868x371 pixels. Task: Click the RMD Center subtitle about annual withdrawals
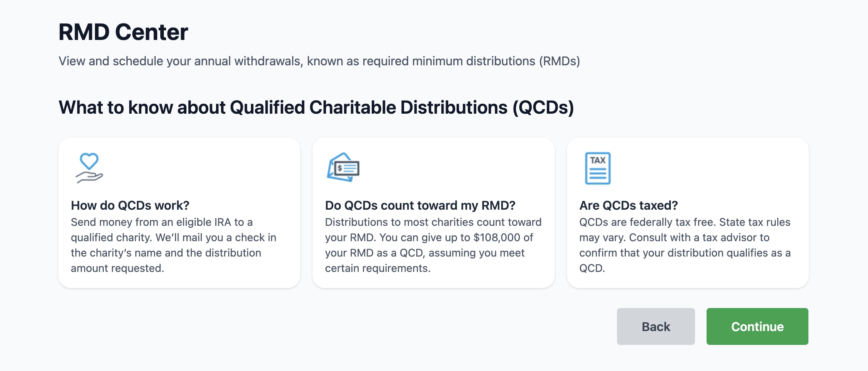tap(319, 61)
